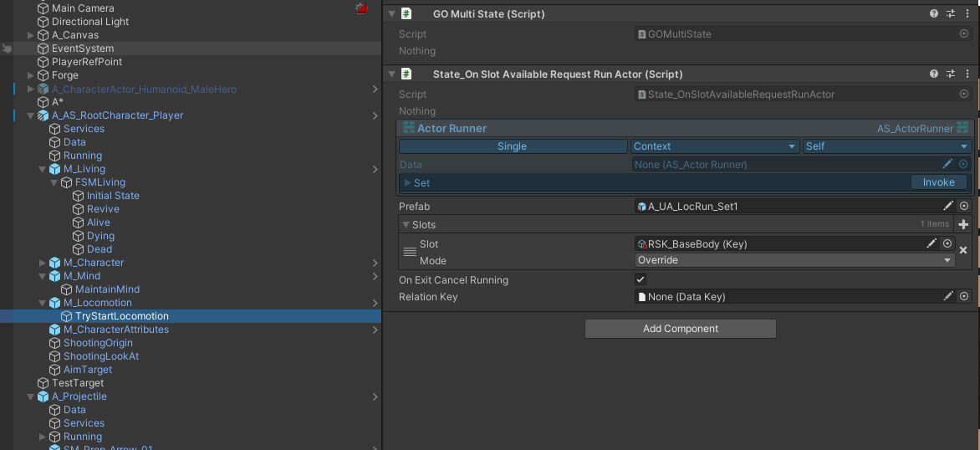Screen dimensions: 980x450
Task: Click the Add Component button
Action: [680, 329]
